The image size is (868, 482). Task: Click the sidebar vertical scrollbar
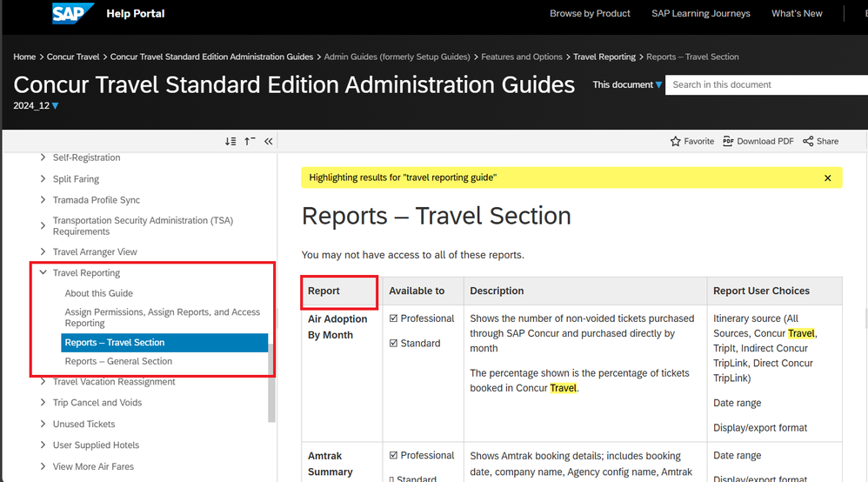(271, 384)
